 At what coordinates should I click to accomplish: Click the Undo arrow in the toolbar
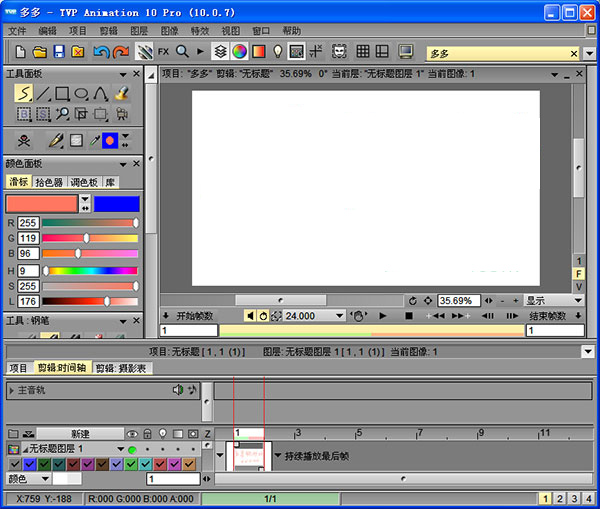[x=100, y=51]
